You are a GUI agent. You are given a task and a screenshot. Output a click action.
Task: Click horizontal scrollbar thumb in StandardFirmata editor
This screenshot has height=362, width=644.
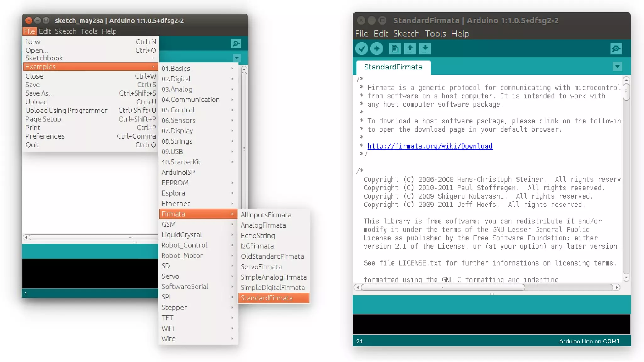pyautogui.click(x=443, y=287)
